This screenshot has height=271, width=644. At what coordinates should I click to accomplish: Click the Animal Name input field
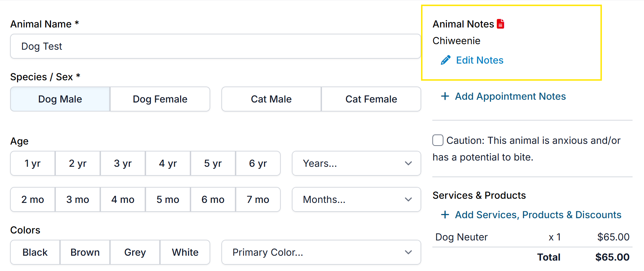pyautogui.click(x=215, y=46)
